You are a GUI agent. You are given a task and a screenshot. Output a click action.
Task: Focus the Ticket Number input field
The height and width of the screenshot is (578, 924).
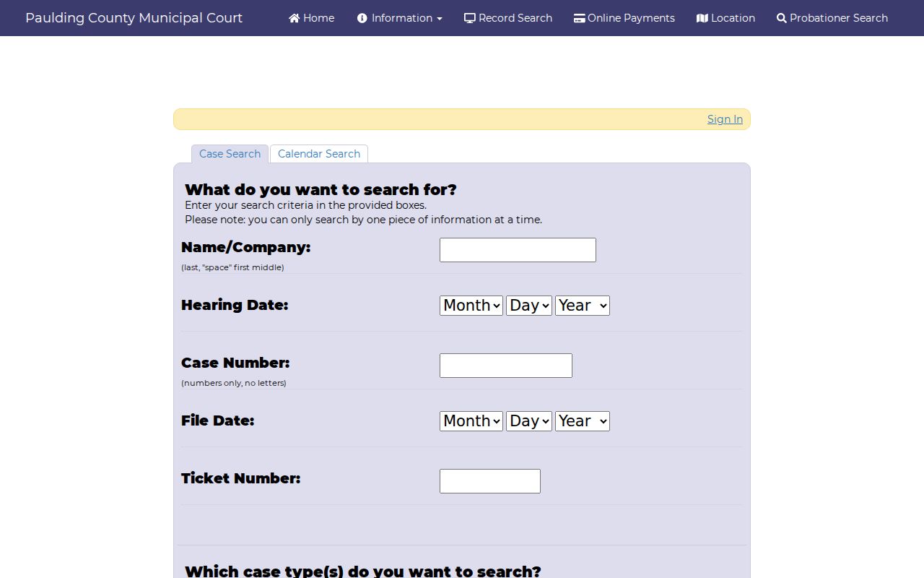coord(490,481)
